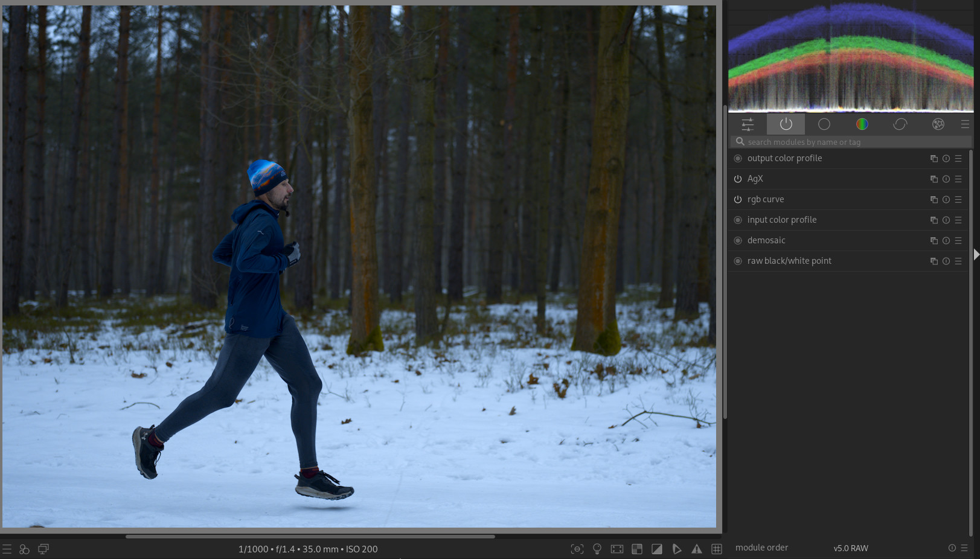
Task: Switch to the base modules group tab
Action: coord(824,124)
